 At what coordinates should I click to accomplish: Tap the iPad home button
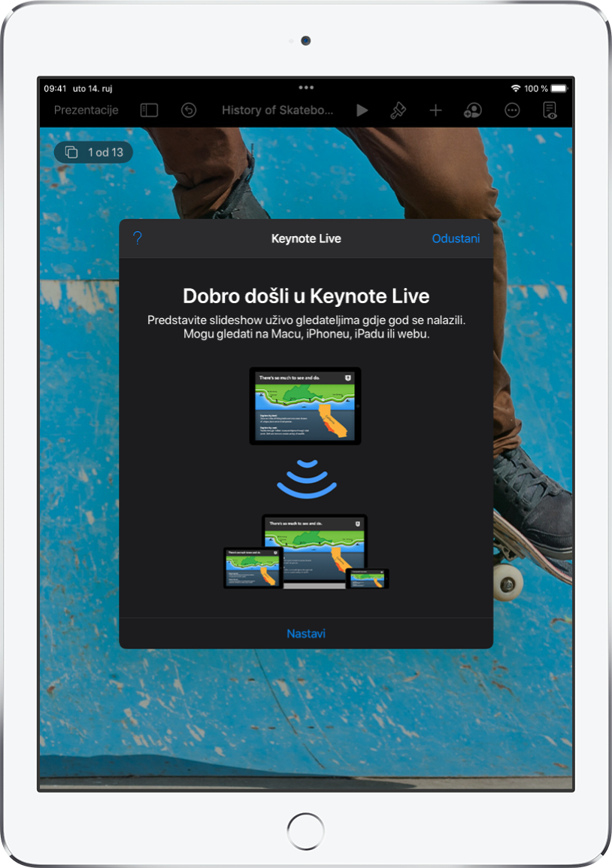pos(306,831)
